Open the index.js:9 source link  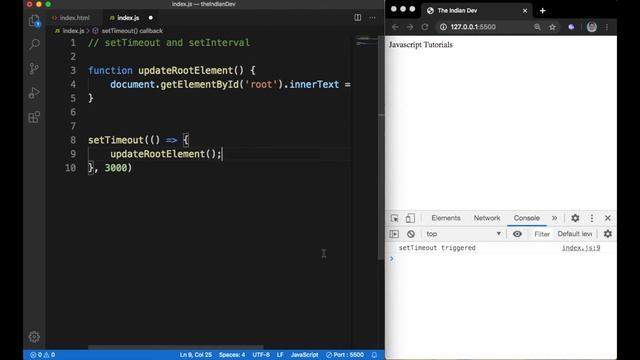(581, 248)
